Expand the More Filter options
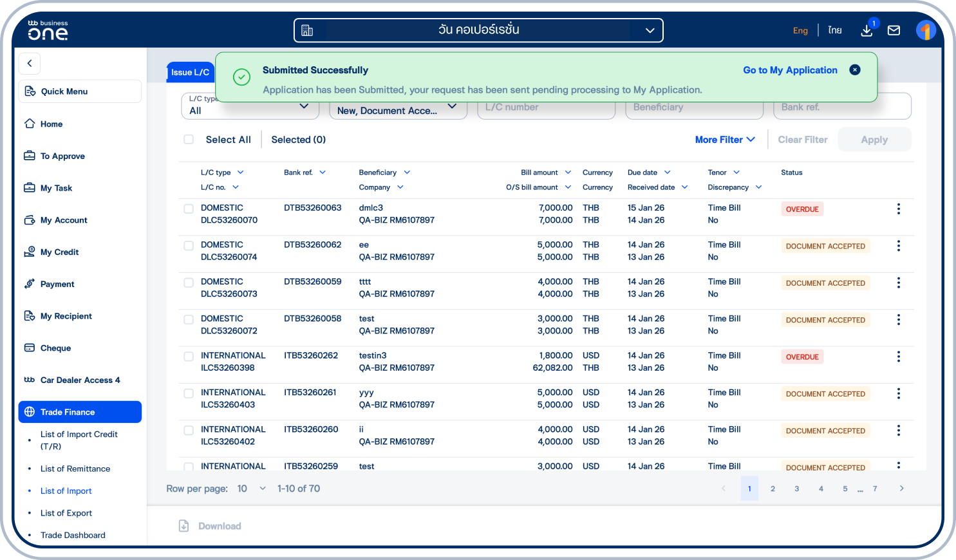Screen dimensions: 956x560 click(724, 140)
